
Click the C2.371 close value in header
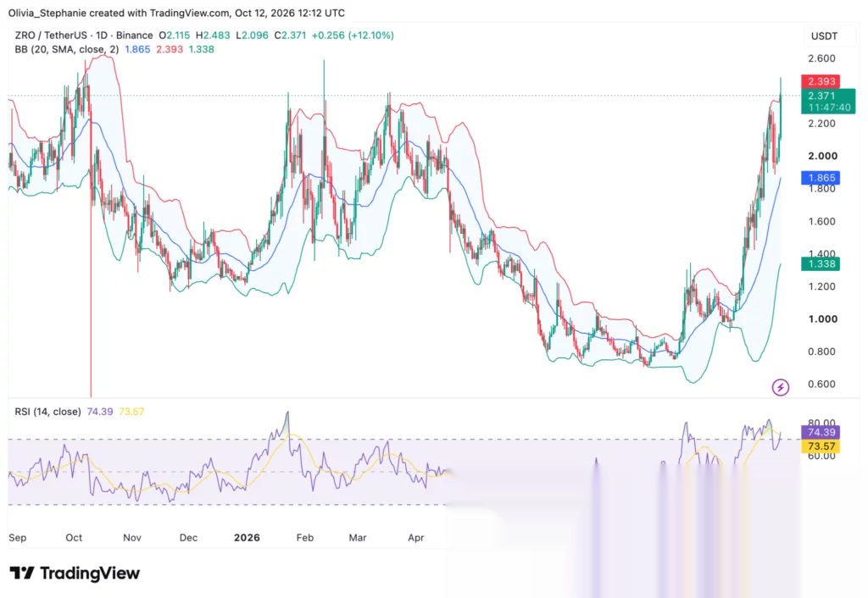290,36
